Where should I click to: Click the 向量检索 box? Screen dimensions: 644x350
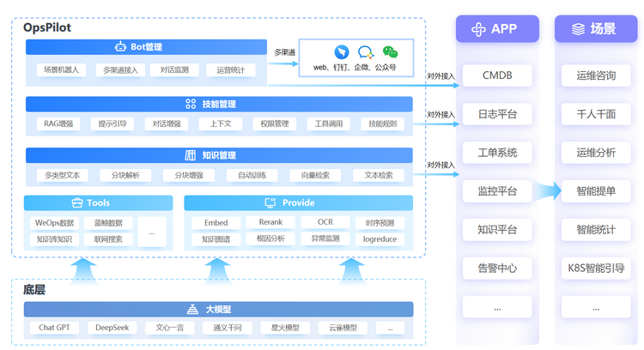[315, 175]
